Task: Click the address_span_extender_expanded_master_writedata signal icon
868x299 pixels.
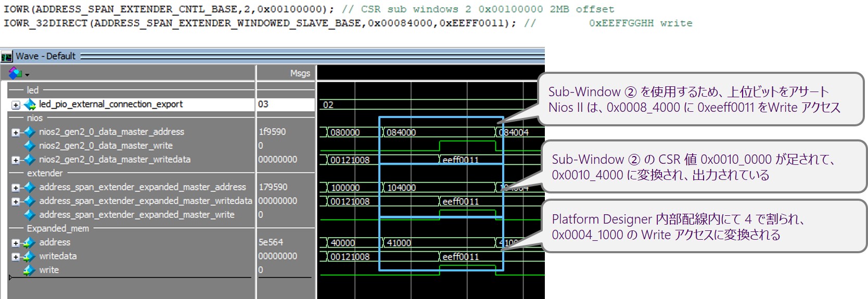Action: [30, 201]
